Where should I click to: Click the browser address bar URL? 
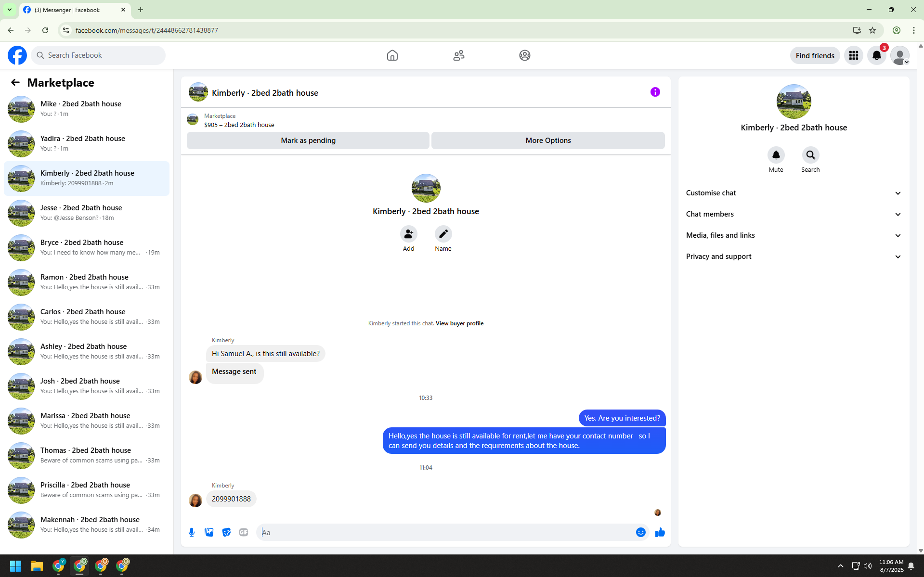coord(146,30)
